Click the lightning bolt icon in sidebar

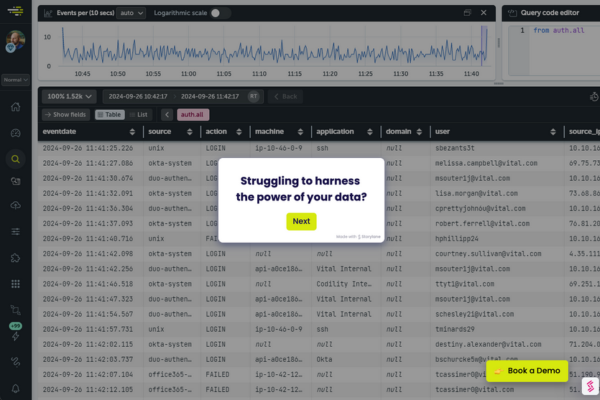[15, 336]
